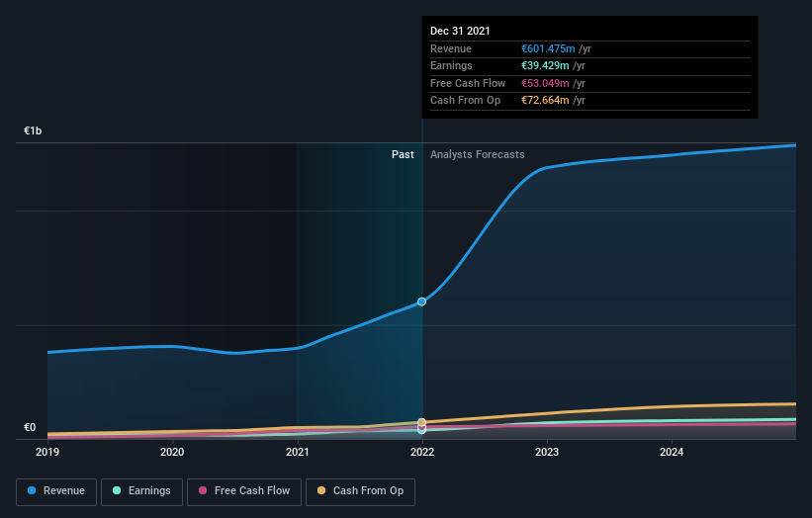Screen dimensions: 812x518
Task: Select the 2024 x-axis label
Action: click(x=672, y=452)
